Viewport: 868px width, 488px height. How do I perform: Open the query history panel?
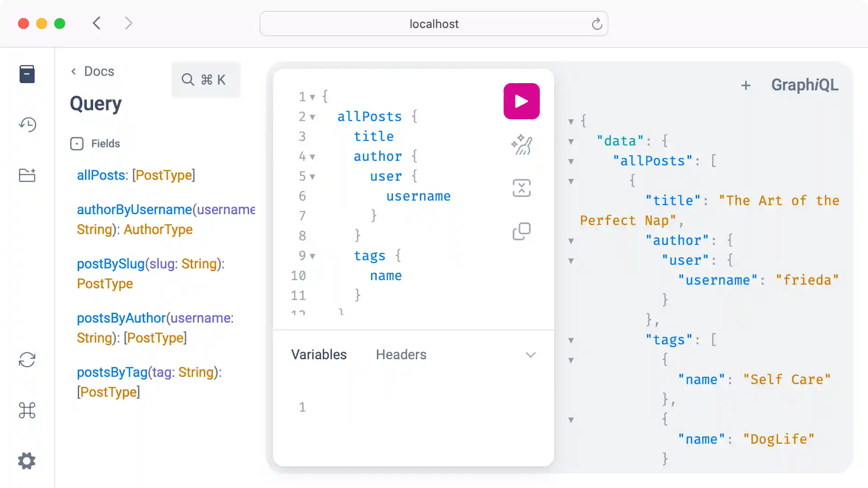click(27, 125)
